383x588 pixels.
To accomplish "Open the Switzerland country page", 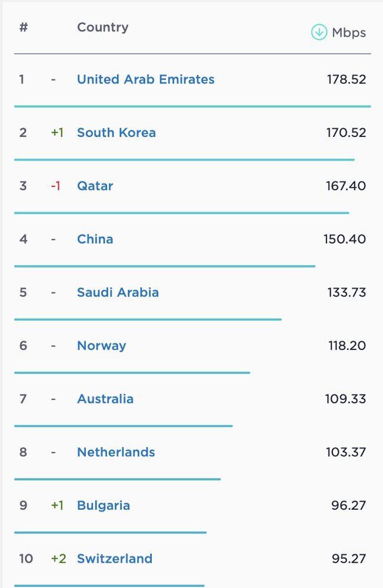I will pyautogui.click(x=114, y=559).
